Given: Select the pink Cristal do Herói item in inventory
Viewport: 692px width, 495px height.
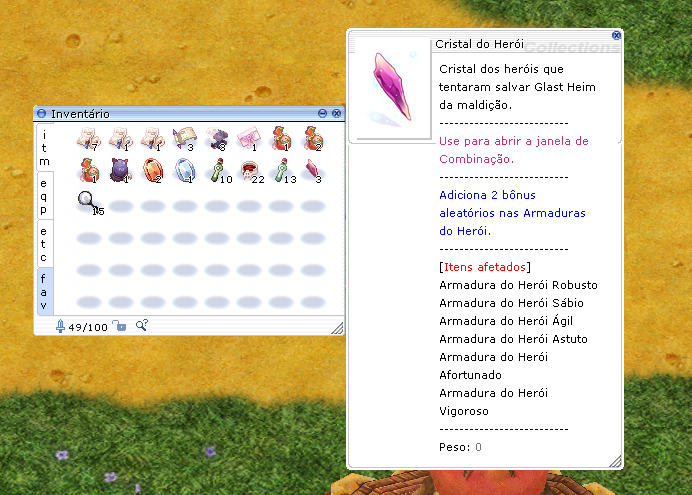Looking at the screenshot, I should click(x=313, y=168).
